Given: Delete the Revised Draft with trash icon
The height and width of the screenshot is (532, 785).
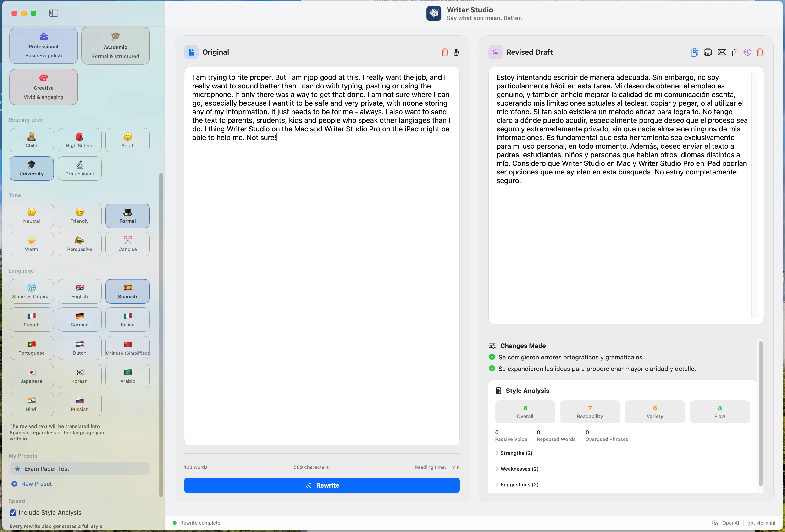Looking at the screenshot, I should [760, 52].
